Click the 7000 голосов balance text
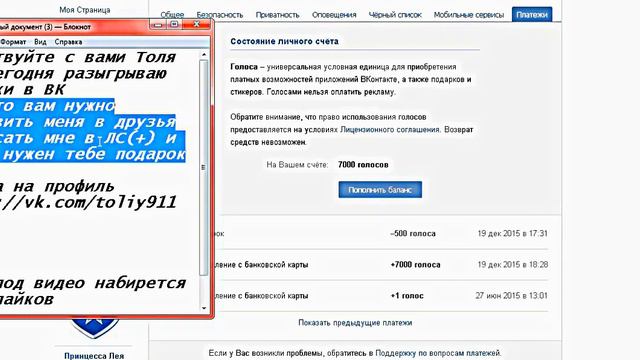This screenshot has width=640, height=360. [363, 165]
